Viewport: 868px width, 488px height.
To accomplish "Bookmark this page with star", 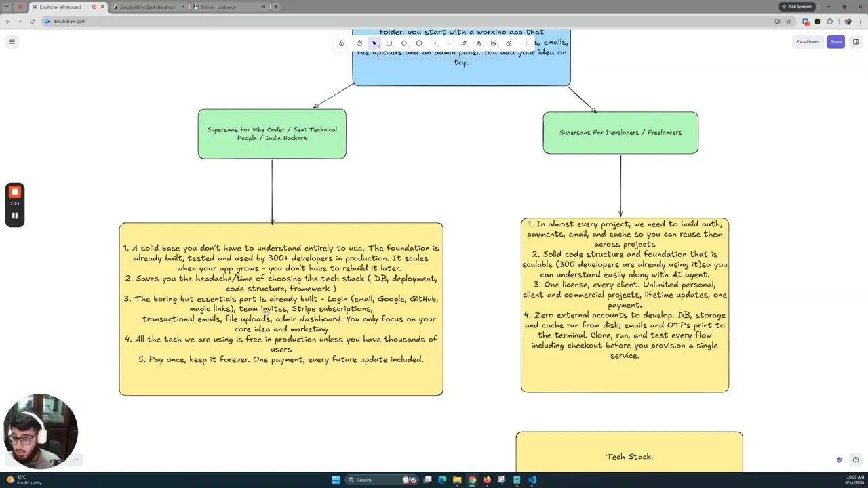I will [788, 21].
